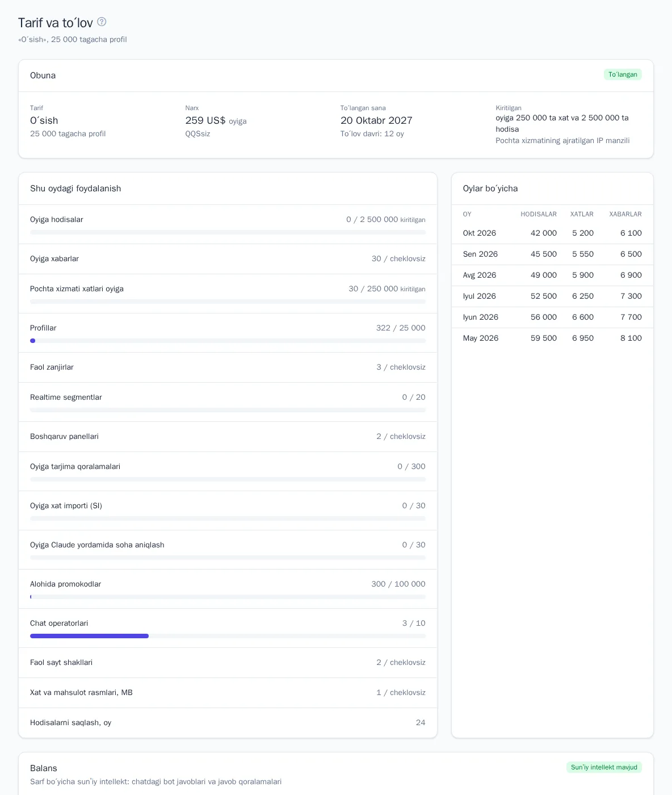This screenshot has height=795, width=672.
Task: Click the Realtime segmentlar label
Action: coord(66,397)
